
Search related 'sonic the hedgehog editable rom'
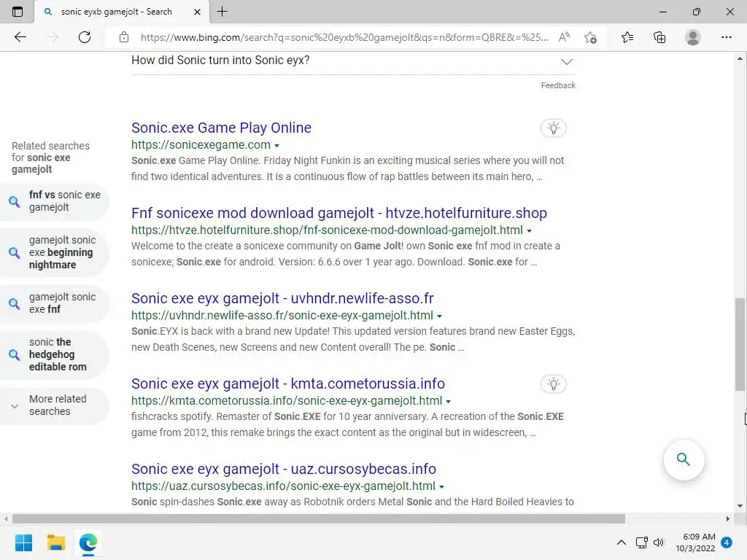[x=55, y=354]
